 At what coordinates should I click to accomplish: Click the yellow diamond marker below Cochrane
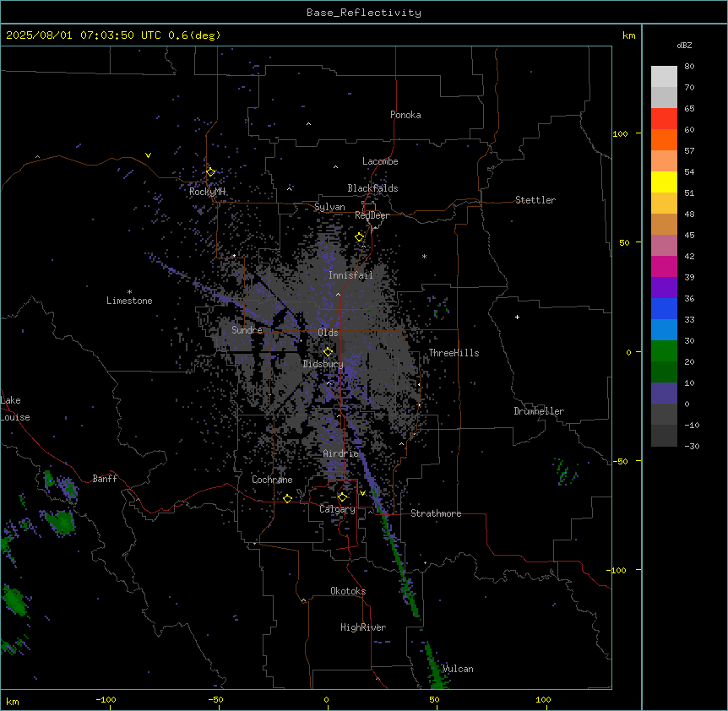point(287,498)
